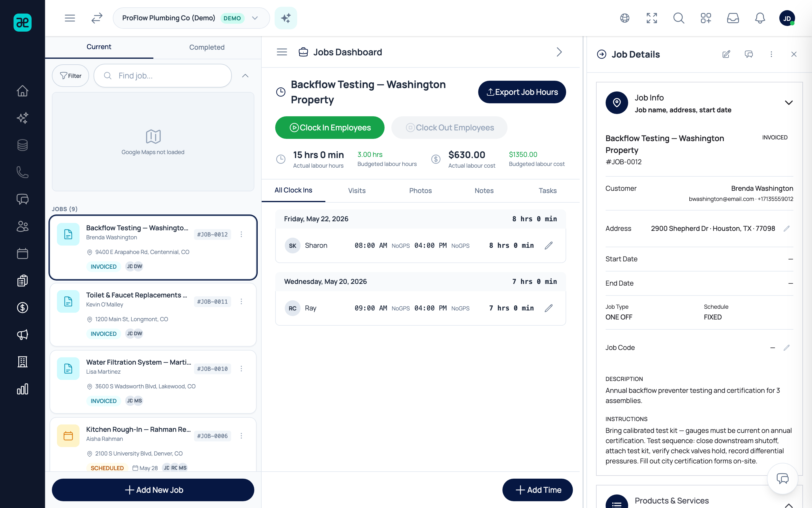Open global search magnifier icon
This screenshot has width=812, height=508.
coord(679,18)
